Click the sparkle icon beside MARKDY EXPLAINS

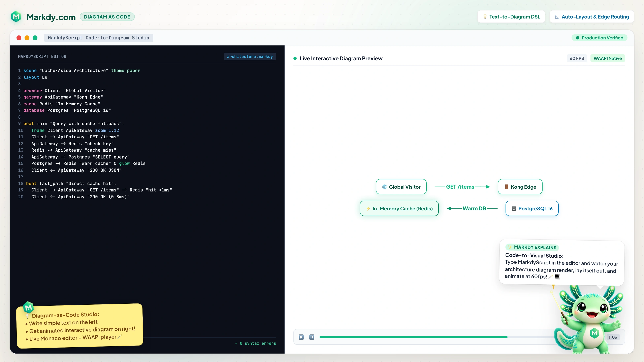click(x=510, y=247)
